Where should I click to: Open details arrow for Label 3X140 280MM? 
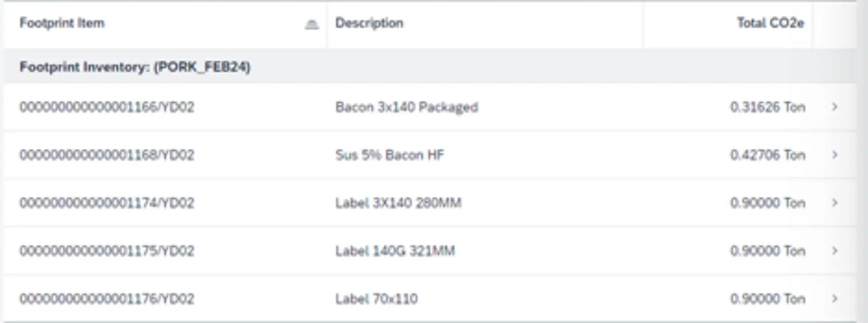pos(835,203)
